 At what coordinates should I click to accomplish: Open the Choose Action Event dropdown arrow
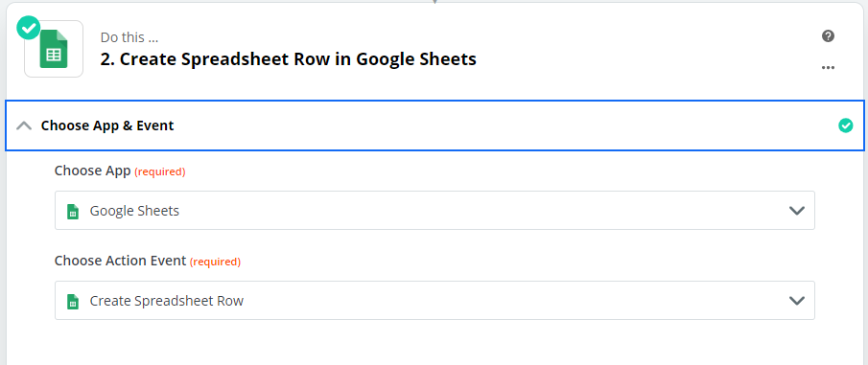[x=797, y=301]
